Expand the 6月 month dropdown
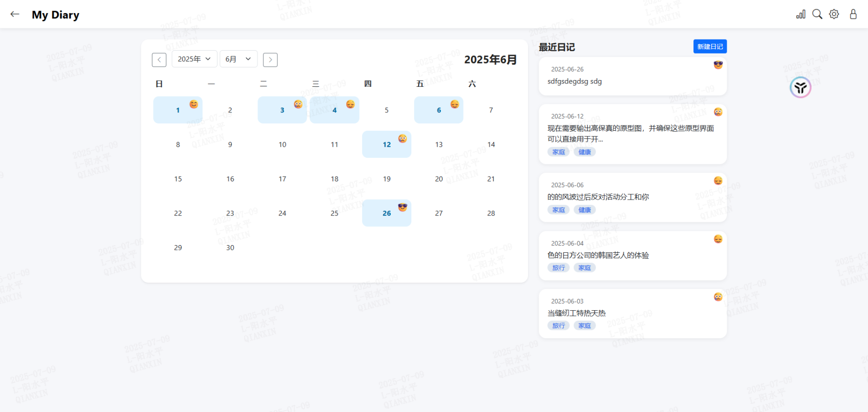Viewport: 868px width, 412px height. [x=238, y=59]
